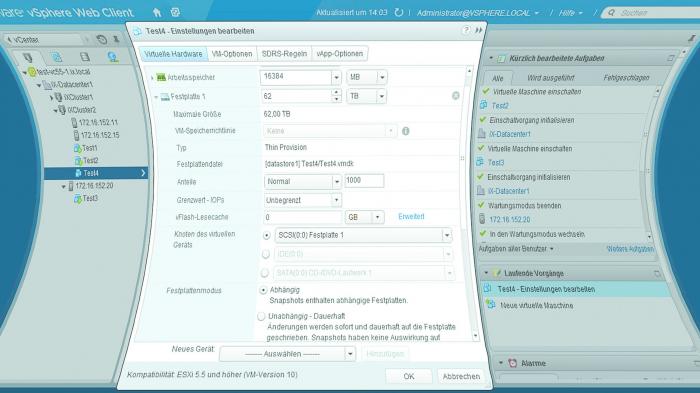Open Neues Gerät Auswählen dropdown
Viewport: 700px width, 393px height.
click(x=350, y=354)
